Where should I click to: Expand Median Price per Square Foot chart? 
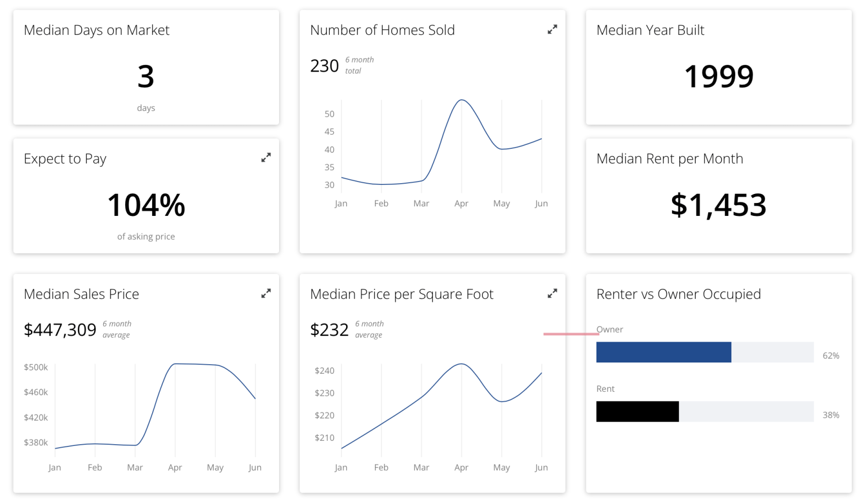point(553,293)
